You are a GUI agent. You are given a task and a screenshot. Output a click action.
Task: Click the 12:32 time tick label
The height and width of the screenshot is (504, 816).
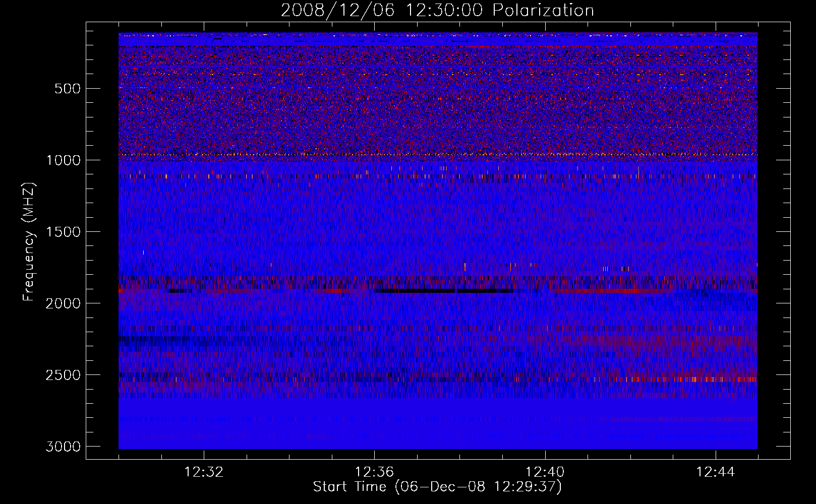[204, 472]
